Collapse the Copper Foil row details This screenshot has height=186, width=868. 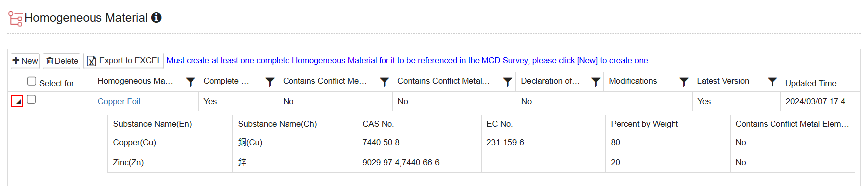point(17,101)
